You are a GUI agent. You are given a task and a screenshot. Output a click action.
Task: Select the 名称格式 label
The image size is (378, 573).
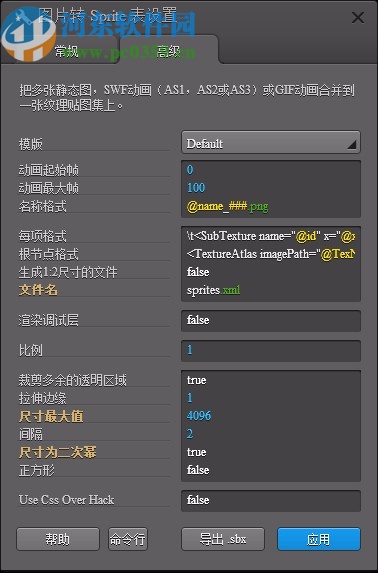pos(42,206)
